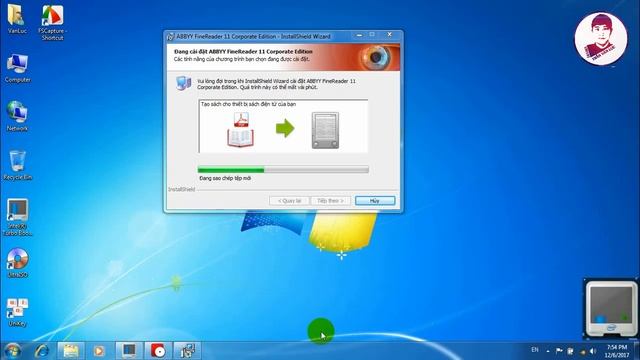Click the Hủy cancel button
The width and height of the screenshot is (640, 360).
375,201
